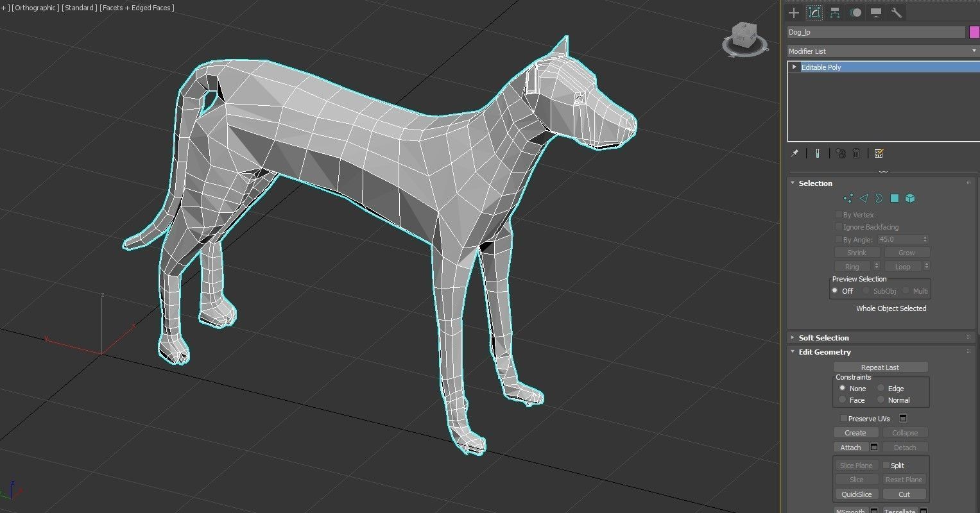Viewport: 980px width, 513px height.
Task: Open the Motion command panel tab
Action: (x=855, y=13)
